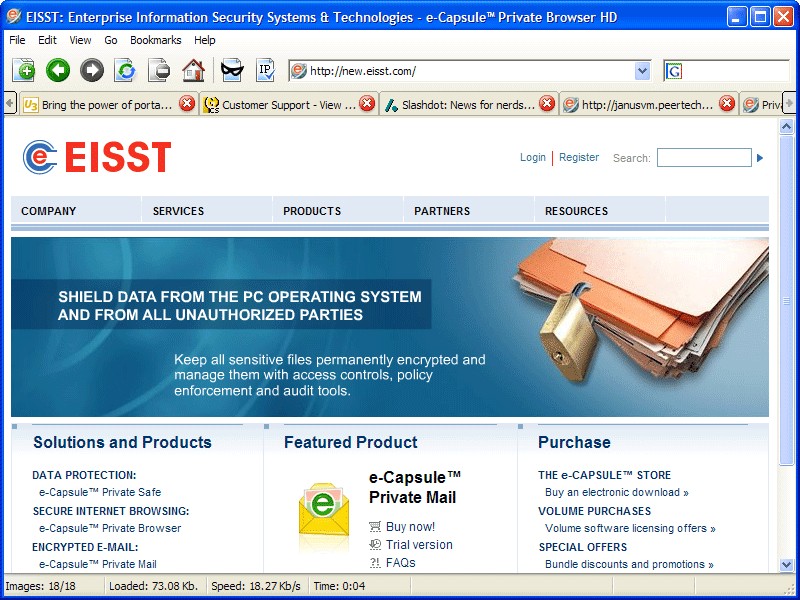This screenshot has height=600, width=800.
Task: Go back with the green arrow
Action: (58, 70)
